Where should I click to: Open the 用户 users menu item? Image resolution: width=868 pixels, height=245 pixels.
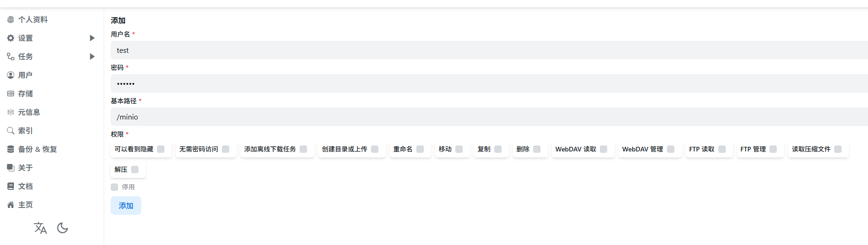coord(25,75)
